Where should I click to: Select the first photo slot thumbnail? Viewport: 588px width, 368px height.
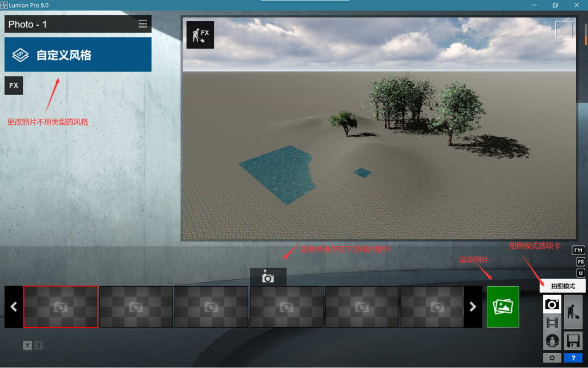(61, 307)
